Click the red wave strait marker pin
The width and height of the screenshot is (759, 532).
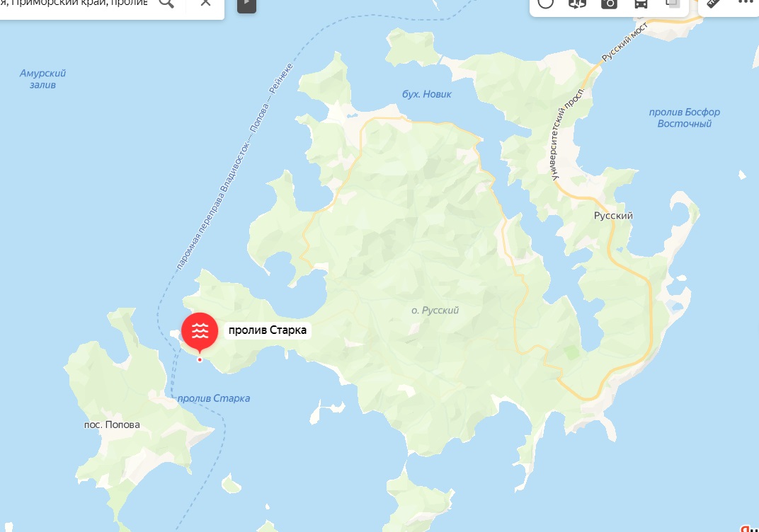200,332
